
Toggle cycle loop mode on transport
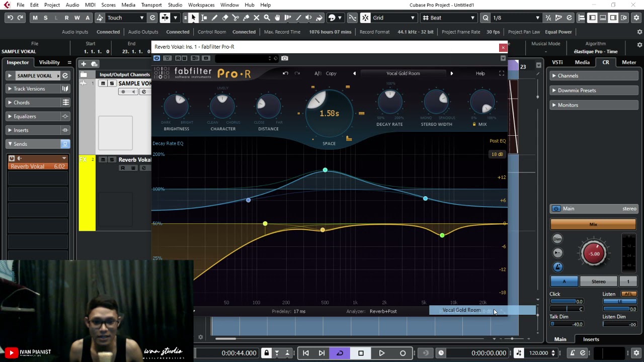click(340, 353)
